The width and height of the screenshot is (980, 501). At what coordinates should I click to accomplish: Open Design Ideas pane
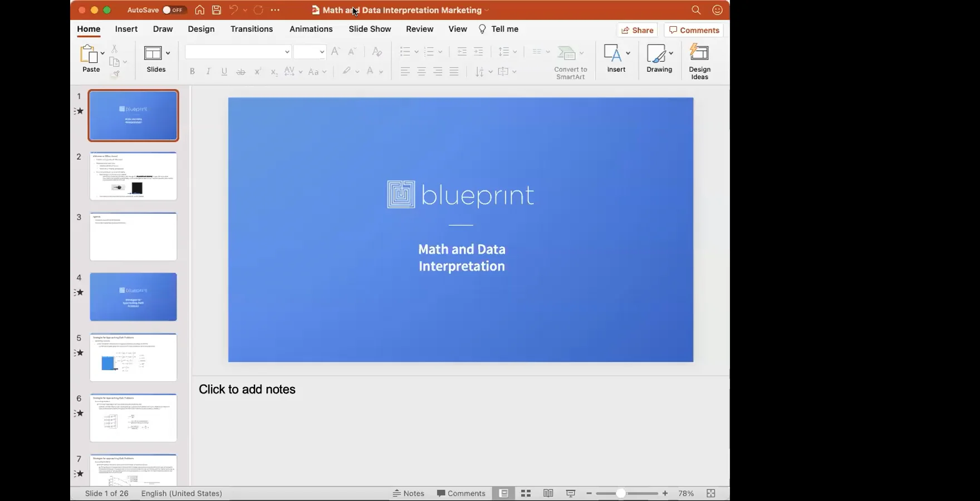699,62
